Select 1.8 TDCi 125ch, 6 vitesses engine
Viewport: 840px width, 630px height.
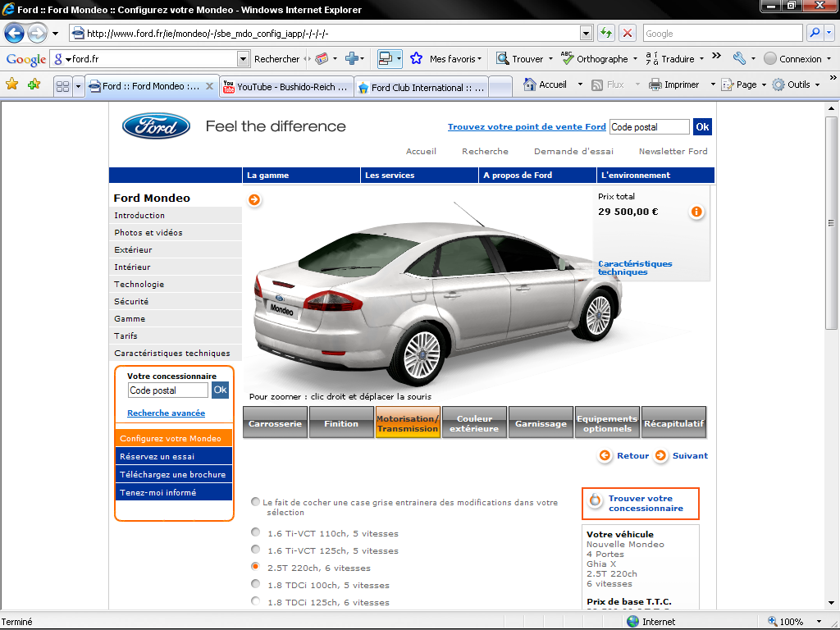pyautogui.click(x=256, y=601)
